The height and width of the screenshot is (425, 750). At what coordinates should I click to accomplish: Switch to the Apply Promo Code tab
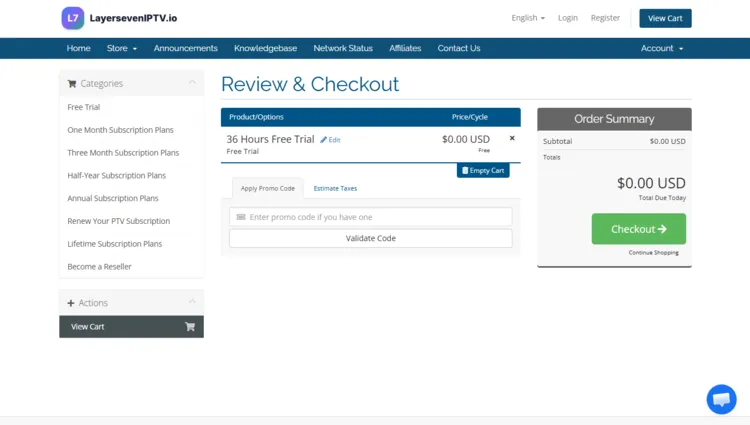(x=268, y=188)
